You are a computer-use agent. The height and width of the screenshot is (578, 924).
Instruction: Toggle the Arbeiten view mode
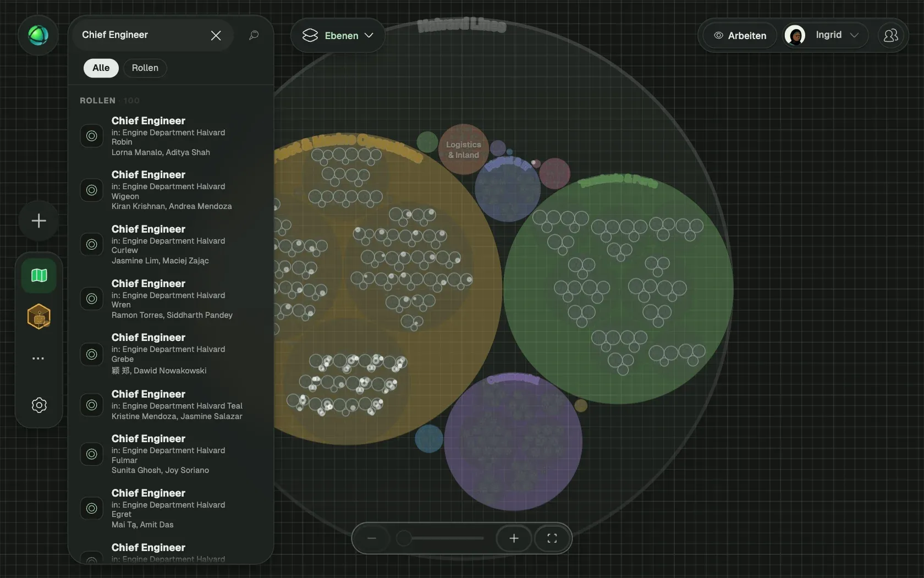740,35
